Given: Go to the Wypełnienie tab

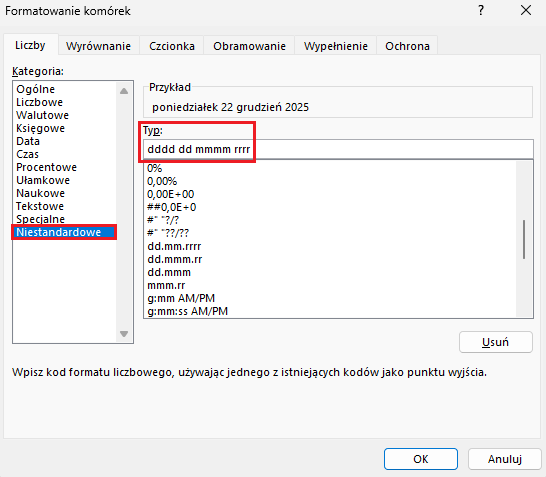Looking at the screenshot, I should pyautogui.click(x=336, y=46).
